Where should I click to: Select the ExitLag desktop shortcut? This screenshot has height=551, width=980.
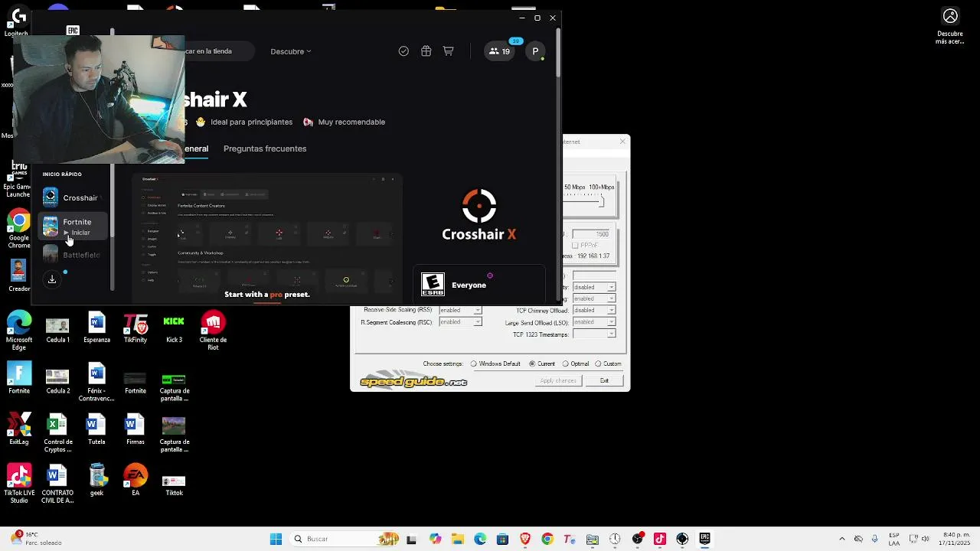click(19, 430)
